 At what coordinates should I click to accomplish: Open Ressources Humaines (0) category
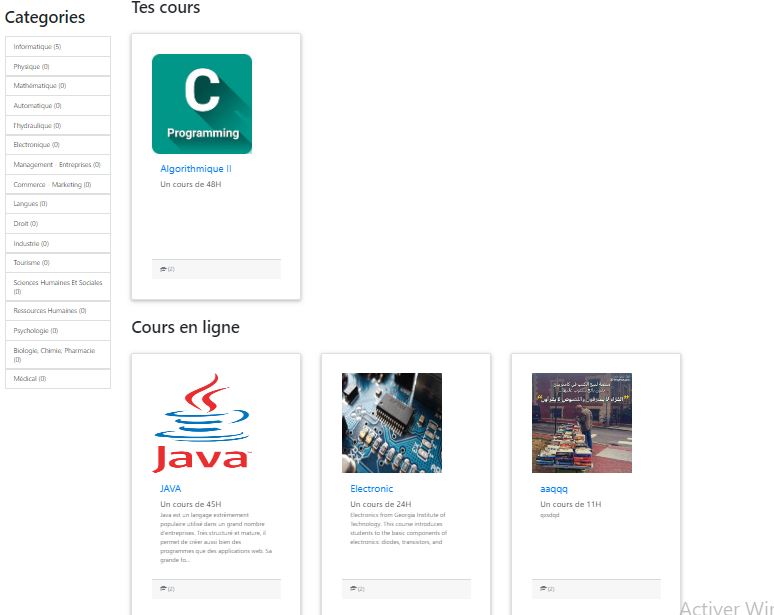[x=58, y=310]
